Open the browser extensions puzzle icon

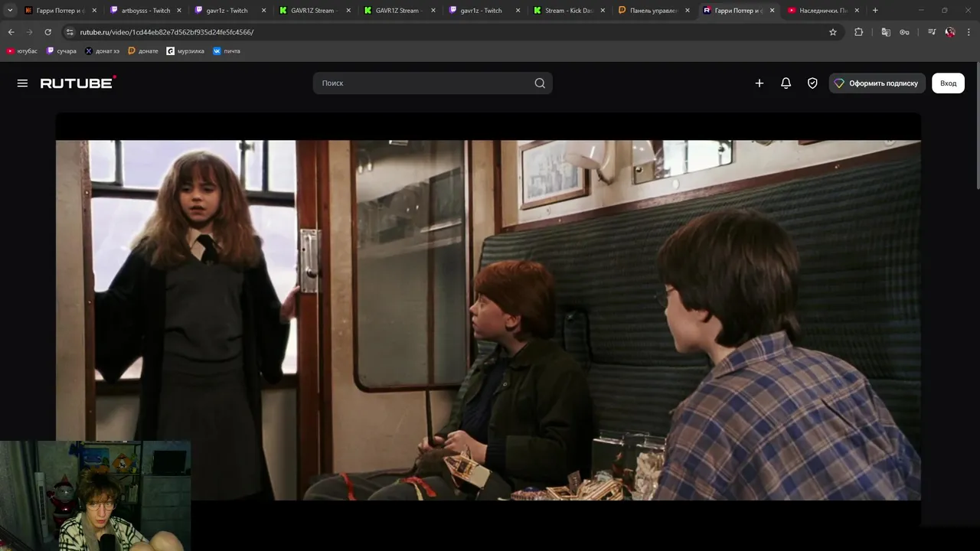coord(858,32)
